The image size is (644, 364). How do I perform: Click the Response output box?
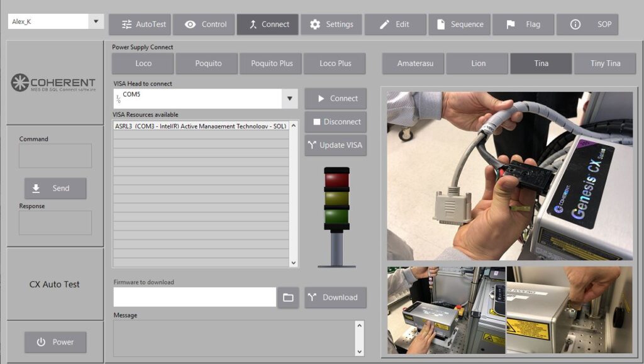(x=55, y=223)
